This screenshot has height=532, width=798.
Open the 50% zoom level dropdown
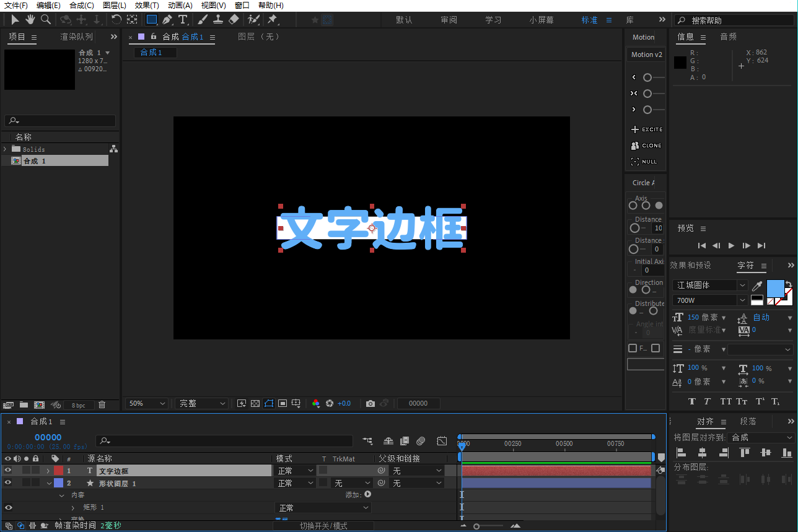(147, 403)
